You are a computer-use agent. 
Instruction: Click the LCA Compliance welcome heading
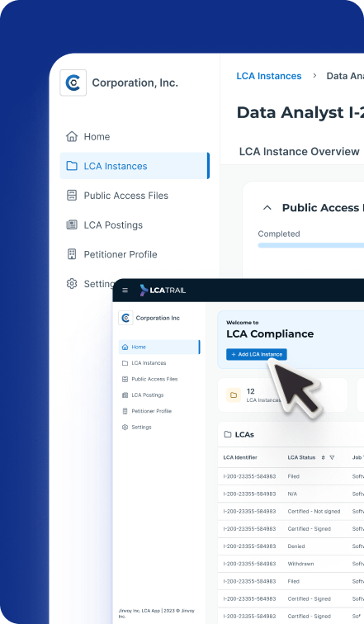(x=270, y=334)
